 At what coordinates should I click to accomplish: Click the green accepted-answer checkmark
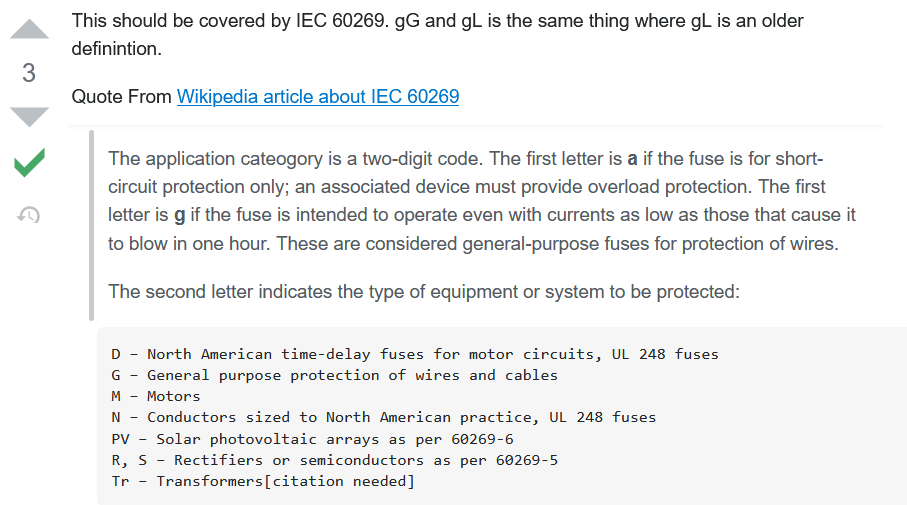click(x=29, y=162)
